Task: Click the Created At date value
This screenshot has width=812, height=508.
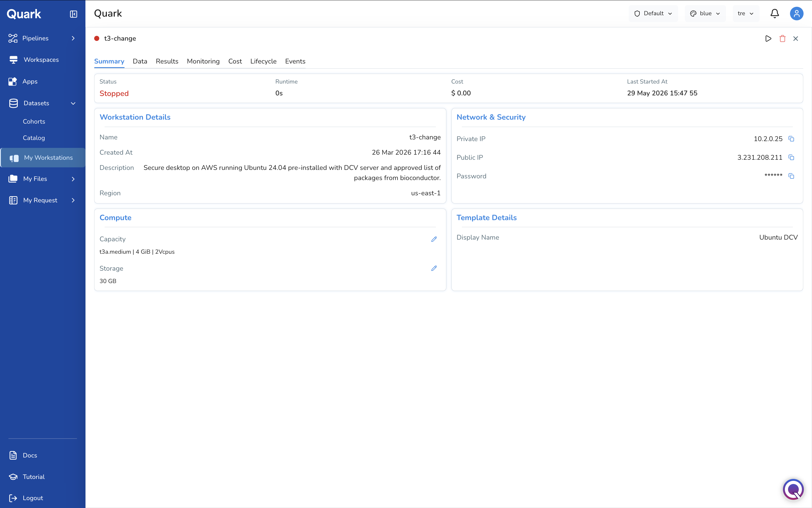Action: point(406,152)
